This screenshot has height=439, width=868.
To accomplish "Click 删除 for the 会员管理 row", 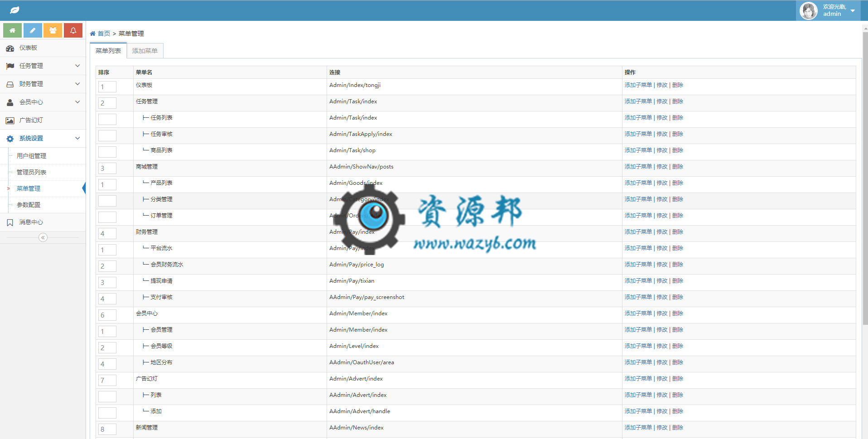I will click(678, 330).
